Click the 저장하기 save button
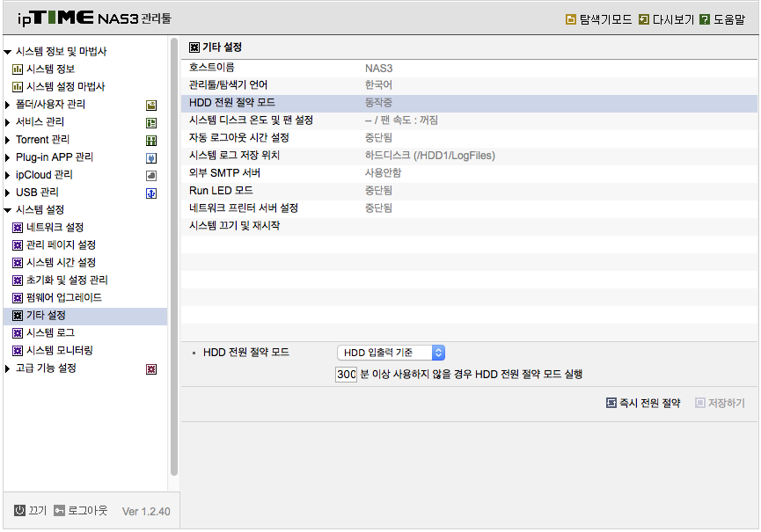The image size is (761, 532). click(x=721, y=403)
